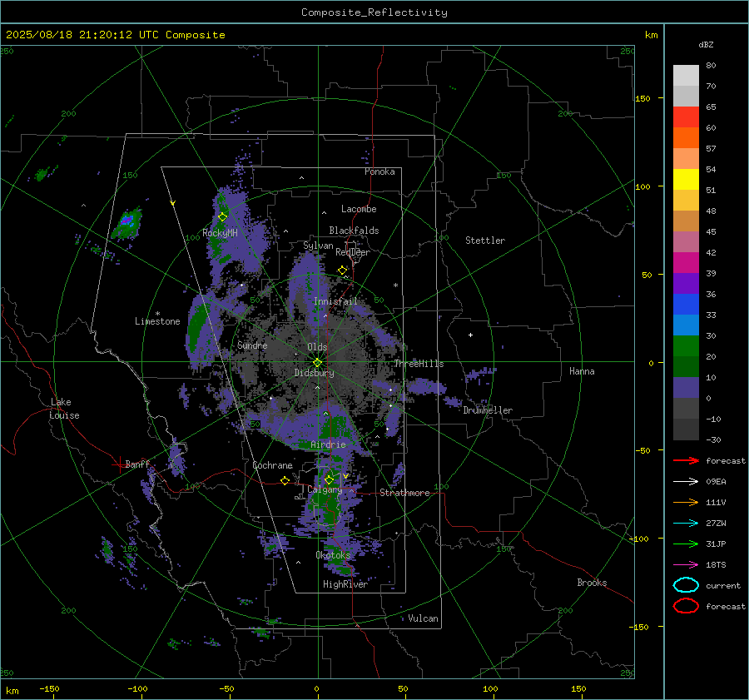Click the green echo band northwest of Sundre
749x700 pixels.
pos(197,327)
